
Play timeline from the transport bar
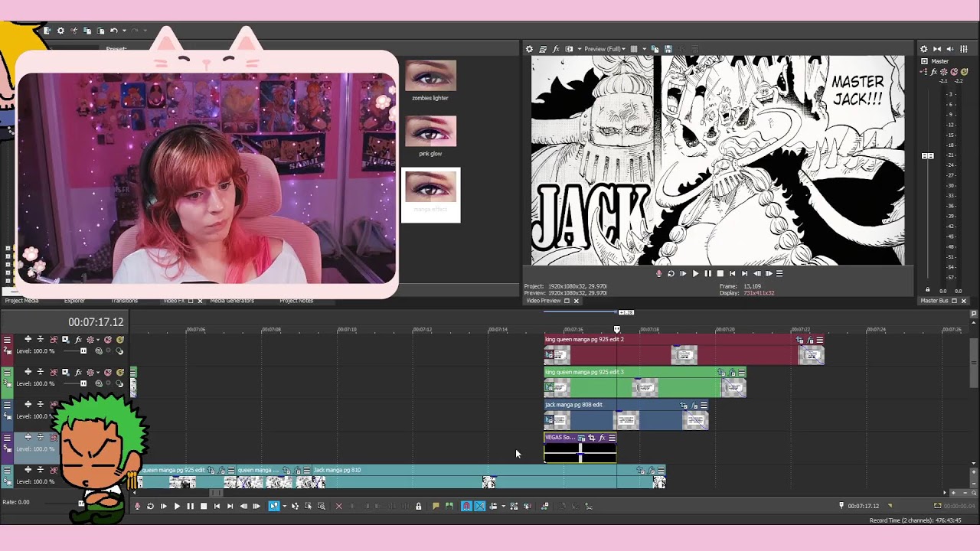coord(177,506)
